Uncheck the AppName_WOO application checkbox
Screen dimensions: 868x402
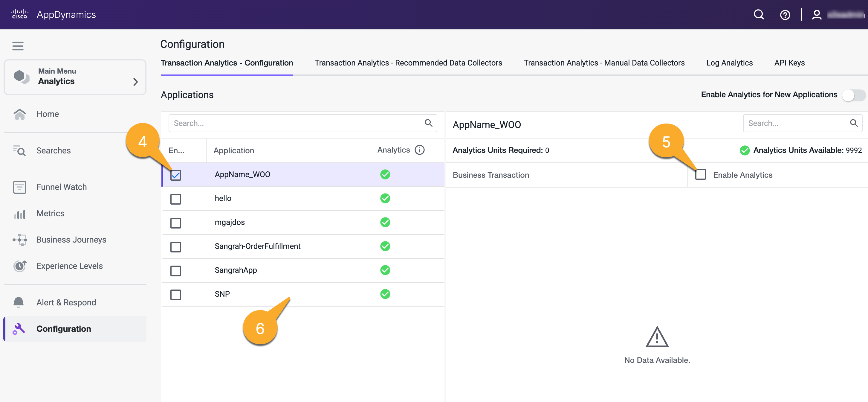(175, 175)
